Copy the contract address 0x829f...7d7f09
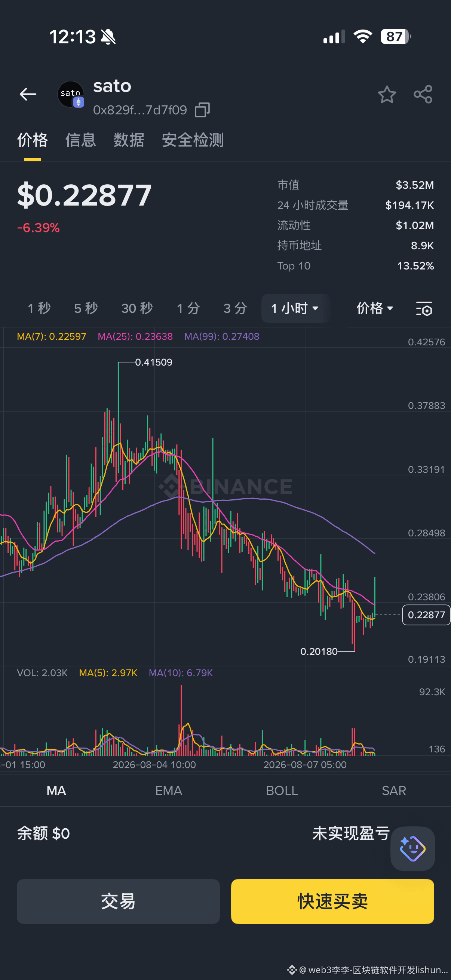The image size is (451, 980). click(202, 110)
